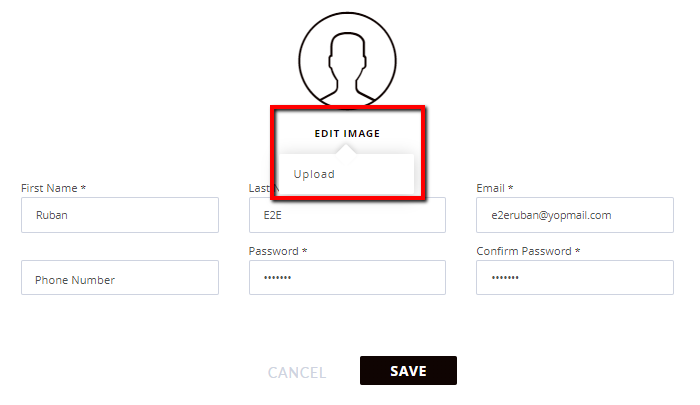Click the partially hidden Last name label
This screenshot has height=405, width=700.
click(260, 188)
